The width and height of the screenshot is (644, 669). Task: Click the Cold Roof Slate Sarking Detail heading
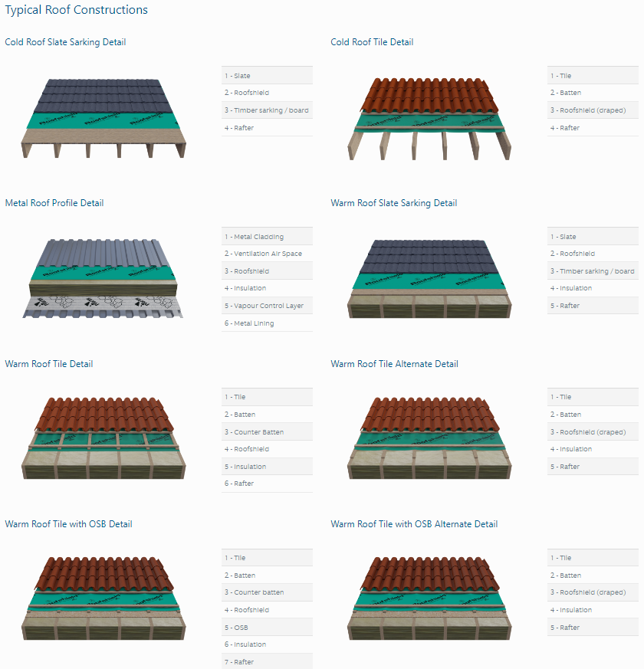click(x=65, y=42)
